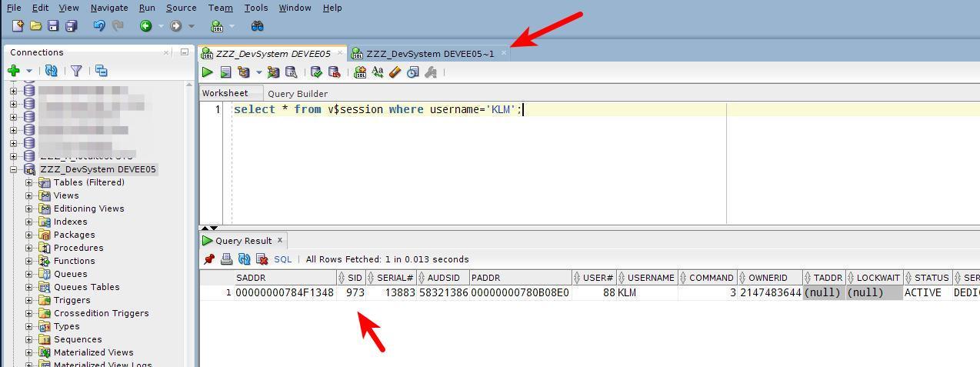
Task: Refresh the Connections panel
Action: point(52,71)
